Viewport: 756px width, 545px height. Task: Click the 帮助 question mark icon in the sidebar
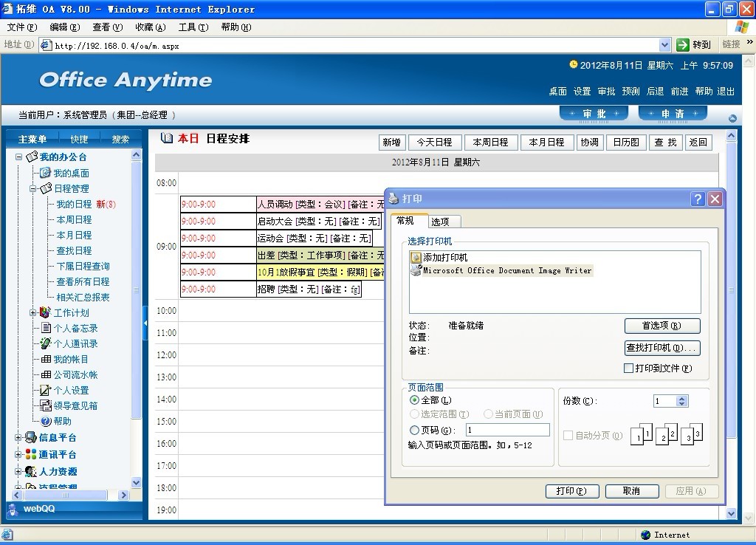tap(45, 421)
